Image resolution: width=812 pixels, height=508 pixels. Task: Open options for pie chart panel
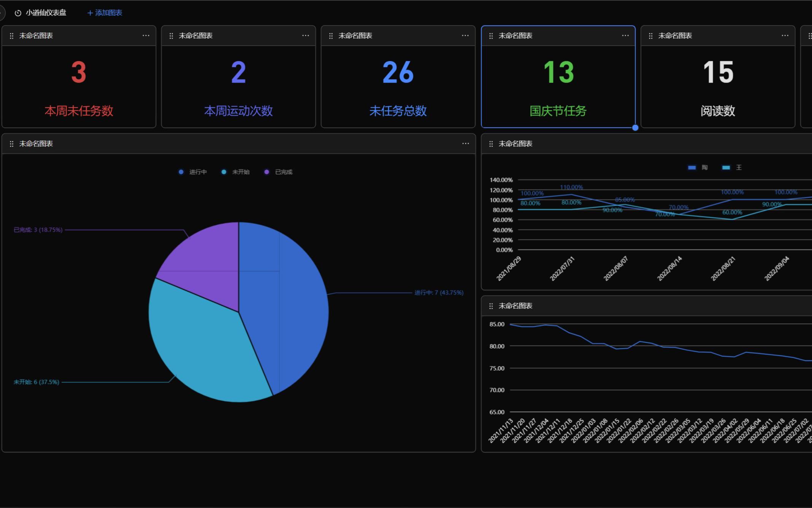pos(465,143)
